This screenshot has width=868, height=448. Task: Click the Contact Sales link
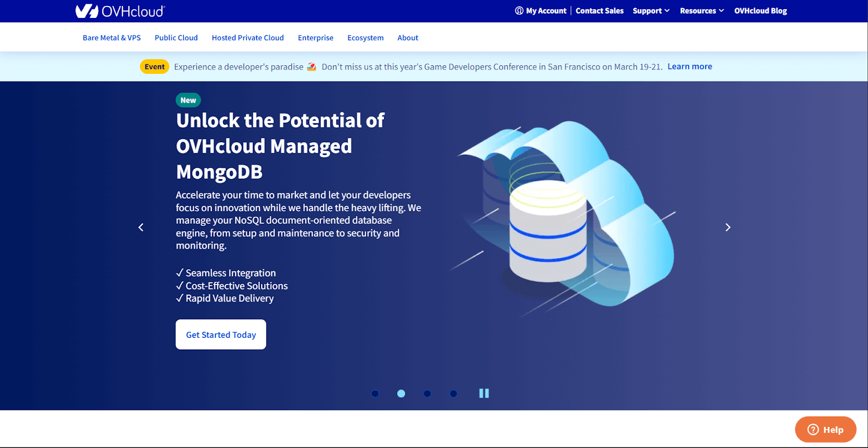599,11
